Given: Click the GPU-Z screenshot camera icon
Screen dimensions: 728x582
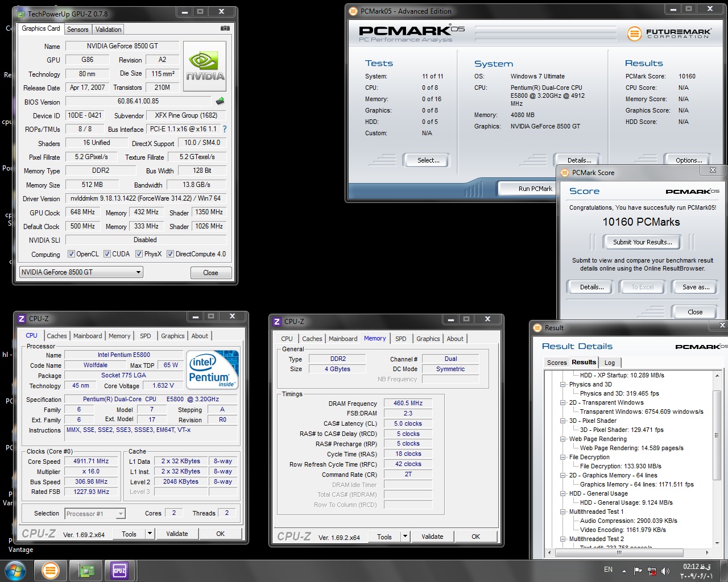Looking at the screenshot, I should (225, 28).
